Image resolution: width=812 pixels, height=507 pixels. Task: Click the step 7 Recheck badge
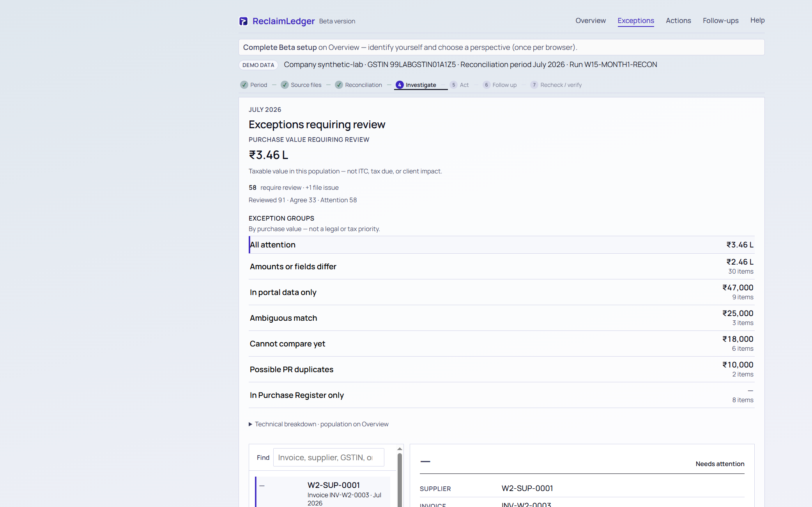point(534,85)
